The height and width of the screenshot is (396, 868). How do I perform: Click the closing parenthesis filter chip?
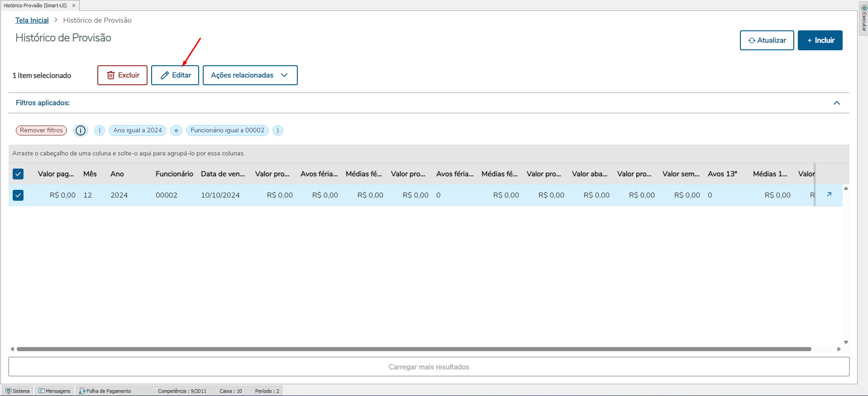point(278,130)
